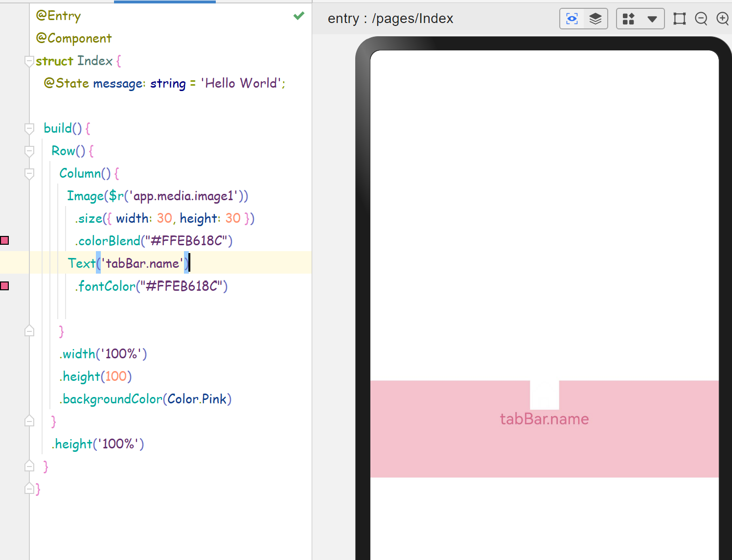Collapse the Row() fold marker
This screenshot has height=560, width=732.
point(29,151)
